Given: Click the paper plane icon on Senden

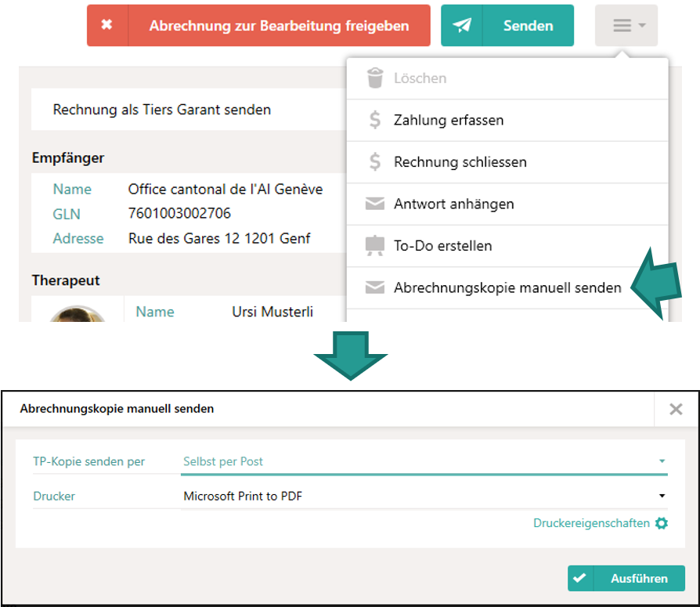Looking at the screenshot, I should click(x=462, y=26).
